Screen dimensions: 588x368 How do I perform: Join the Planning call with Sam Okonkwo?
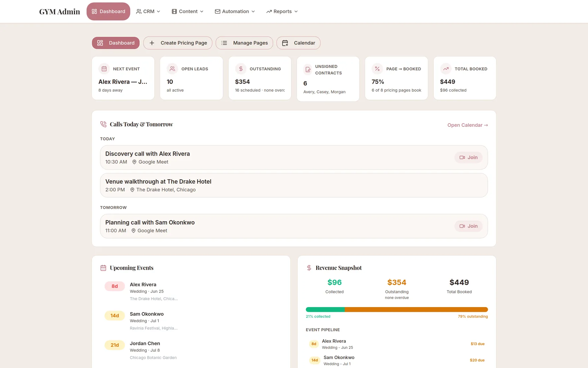point(468,226)
